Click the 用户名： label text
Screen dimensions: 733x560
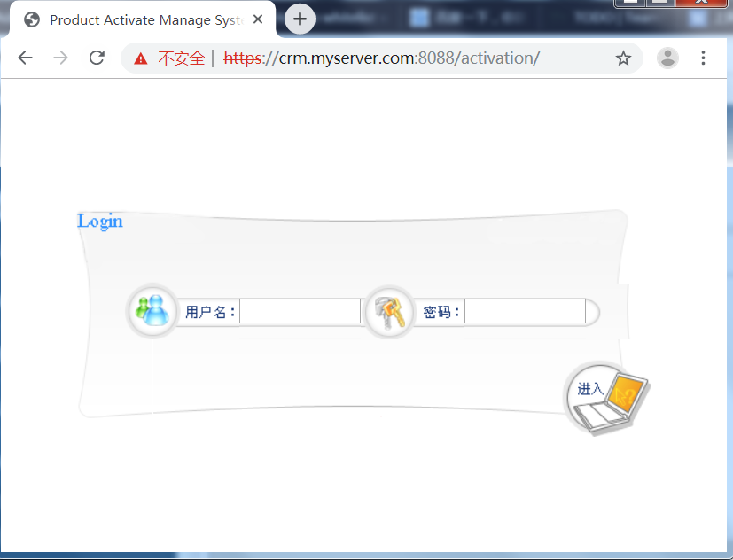210,312
